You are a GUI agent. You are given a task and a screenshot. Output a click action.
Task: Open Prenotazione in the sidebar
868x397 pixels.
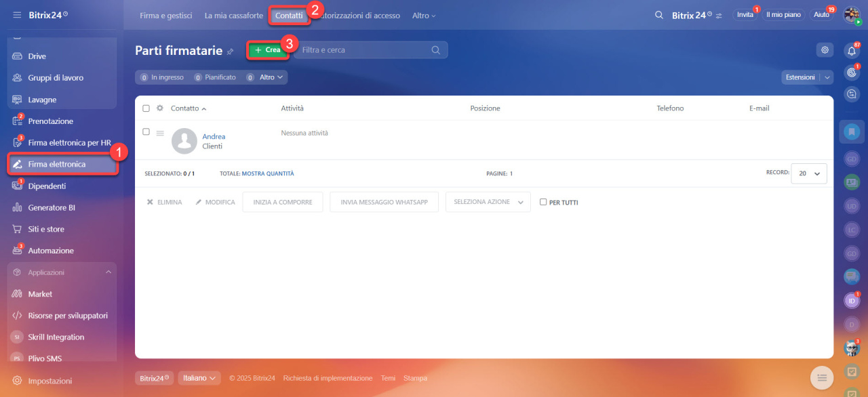[62, 121]
